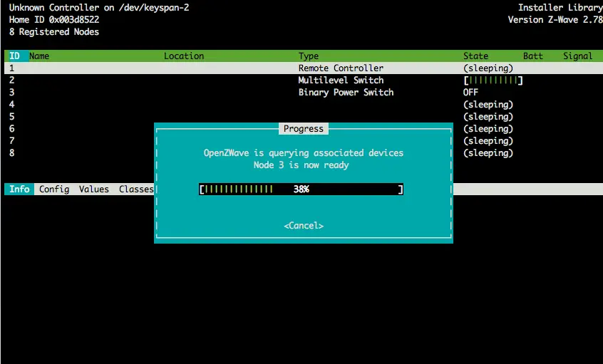Select the Remote Controller node row
This screenshot has width=603, height=364.
(x=304, y=68)
